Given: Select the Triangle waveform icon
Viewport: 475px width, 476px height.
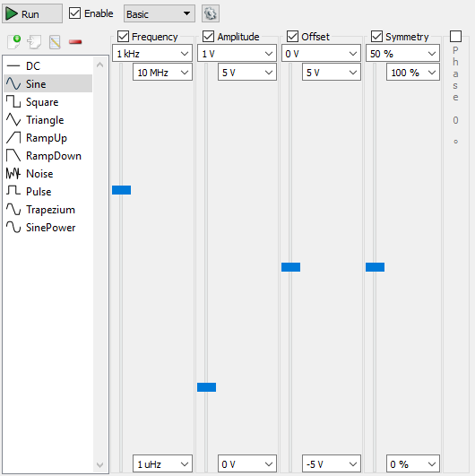Looking at the screenshot, I should click(x=13, y=119).
